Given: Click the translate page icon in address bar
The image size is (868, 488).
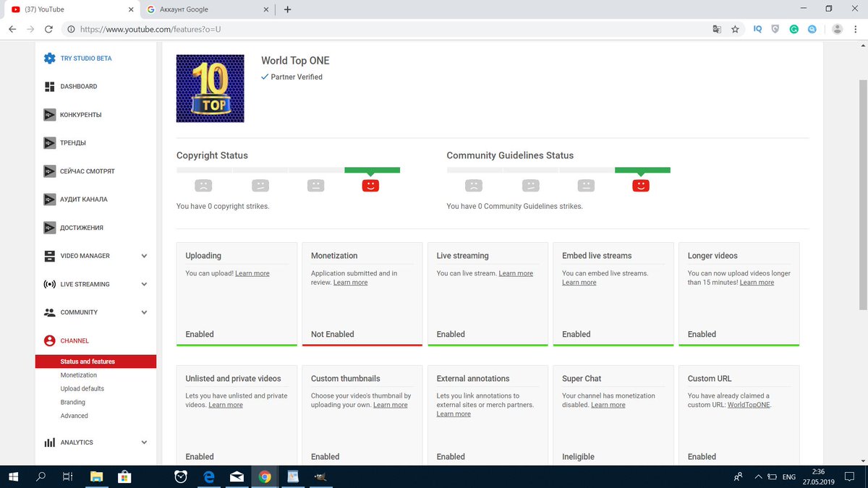Looking at the screenshot, I should 717,30.
